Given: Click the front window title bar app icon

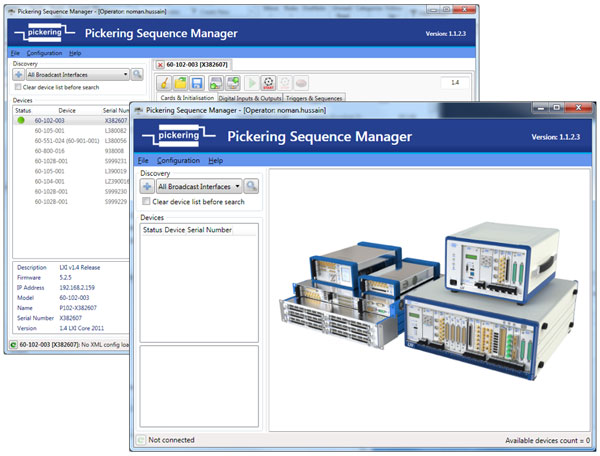Looking at the screenshot, I should [138, 111].
